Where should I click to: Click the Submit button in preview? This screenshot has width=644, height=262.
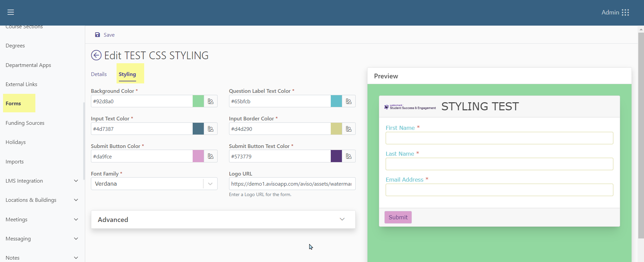click(x=398, y=217)
